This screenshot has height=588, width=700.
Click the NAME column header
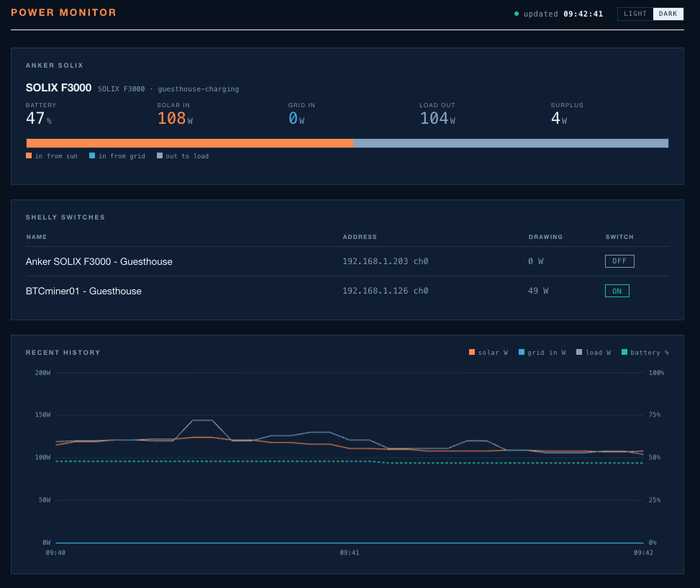point(36,237)
